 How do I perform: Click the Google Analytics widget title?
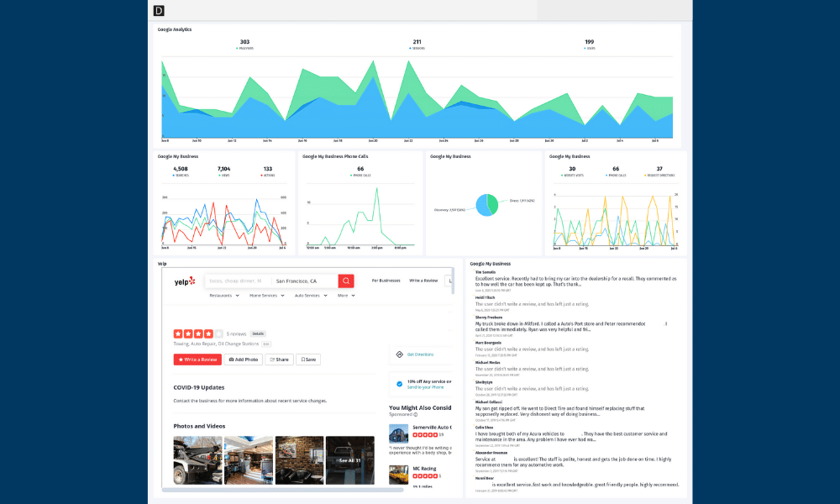(x=175, y=29)
